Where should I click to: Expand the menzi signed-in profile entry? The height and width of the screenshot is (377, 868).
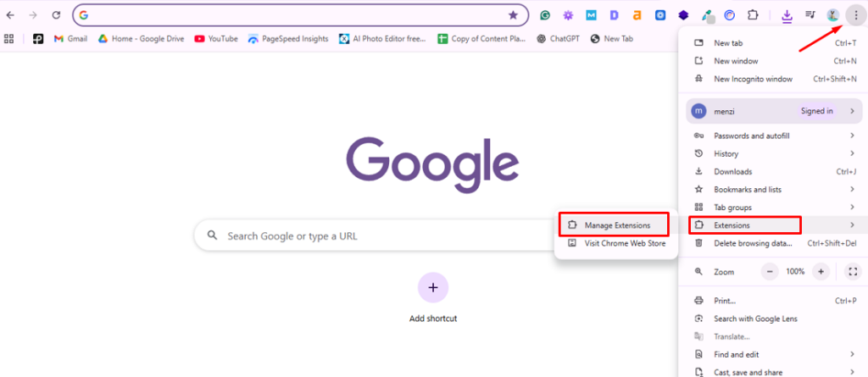pos(771,111)
